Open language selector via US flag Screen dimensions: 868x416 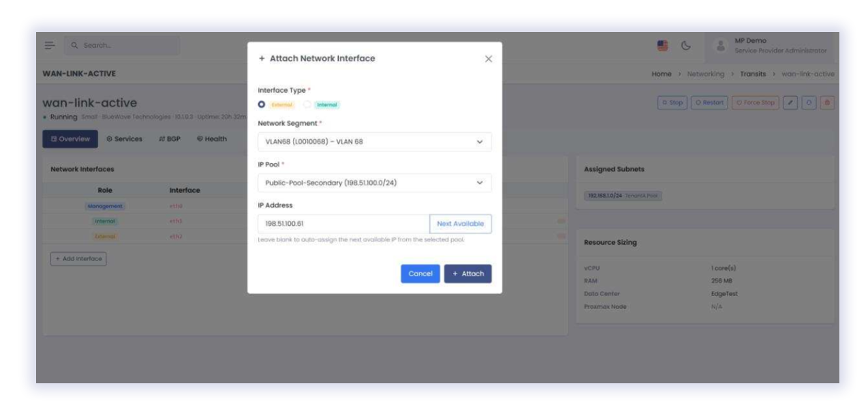[x=662, y=46]
